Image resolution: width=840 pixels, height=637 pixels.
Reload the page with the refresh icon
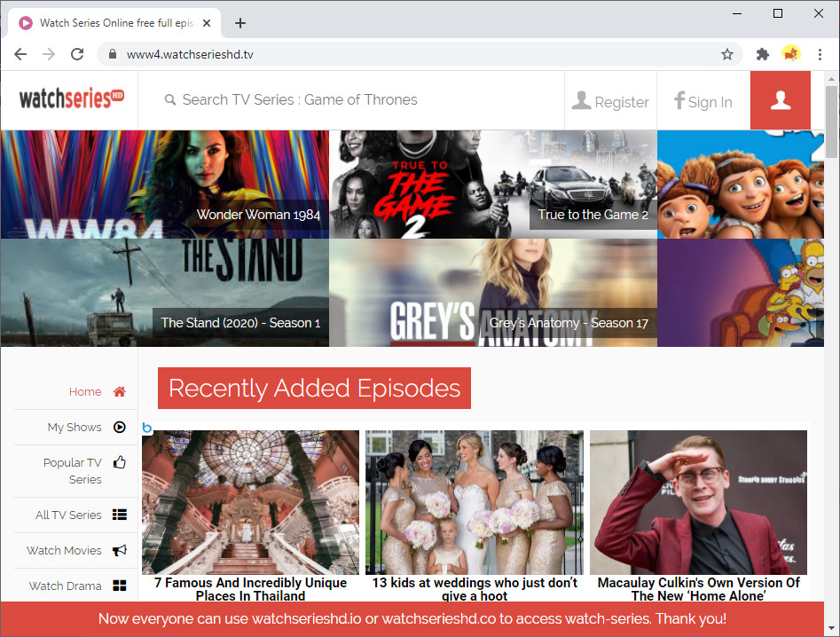pos(77,54)
